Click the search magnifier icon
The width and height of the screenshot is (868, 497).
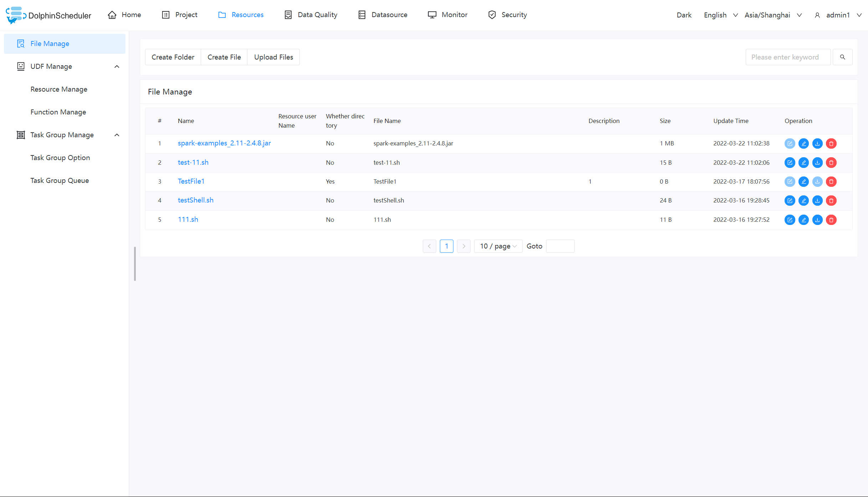click(x=843, y=57)
